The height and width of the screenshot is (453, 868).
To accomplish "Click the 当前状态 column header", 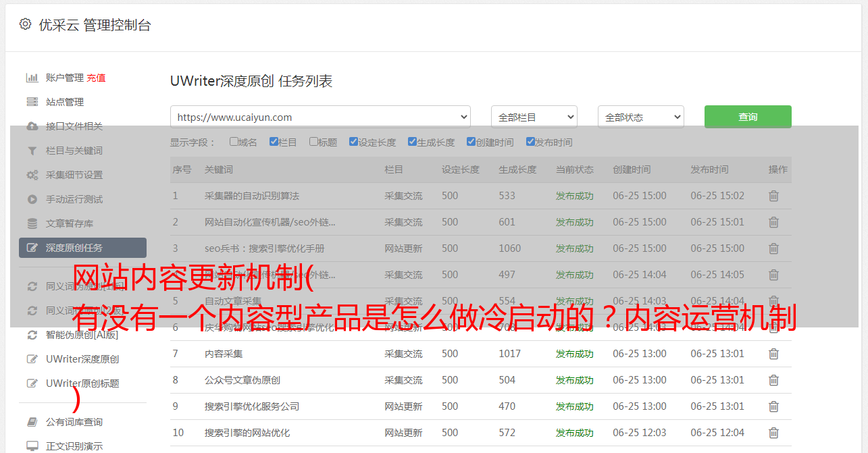I will (575, 169).
